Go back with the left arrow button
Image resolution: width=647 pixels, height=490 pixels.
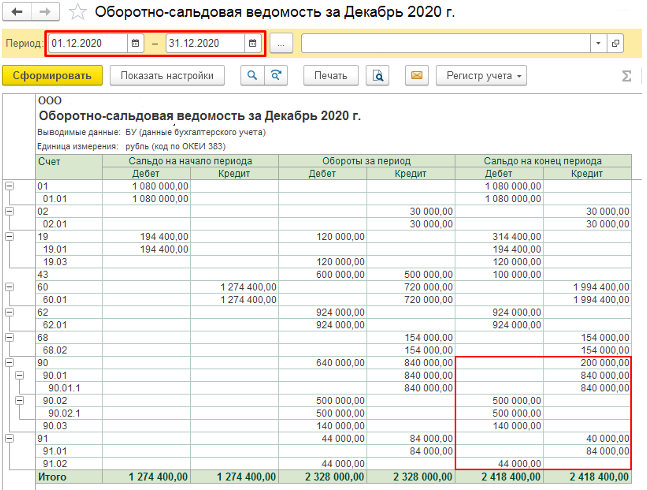point(17,12)
